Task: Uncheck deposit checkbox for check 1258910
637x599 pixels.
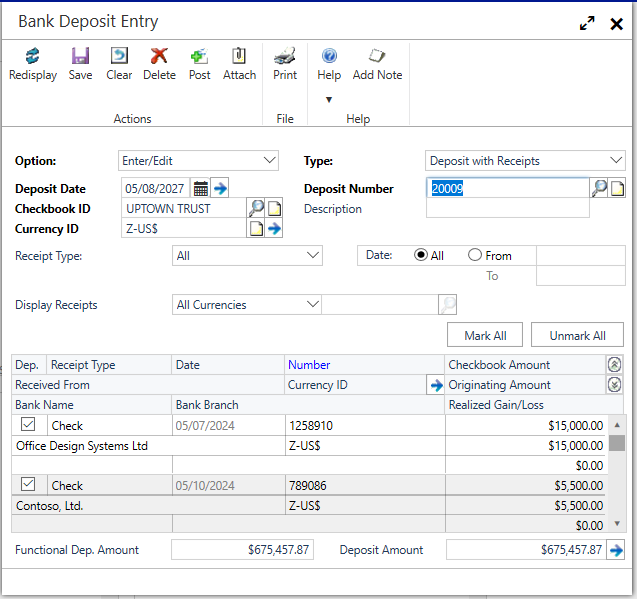Action: click(28, 424)
